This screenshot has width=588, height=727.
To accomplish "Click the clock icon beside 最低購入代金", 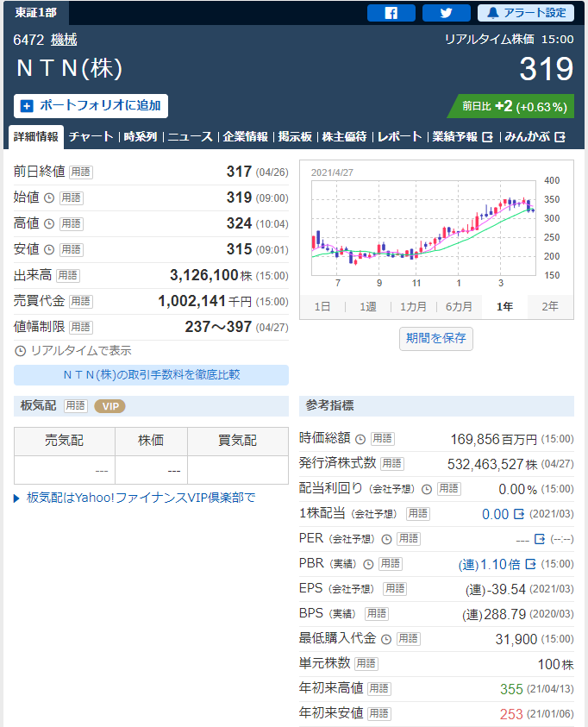I will coord(386,639).
